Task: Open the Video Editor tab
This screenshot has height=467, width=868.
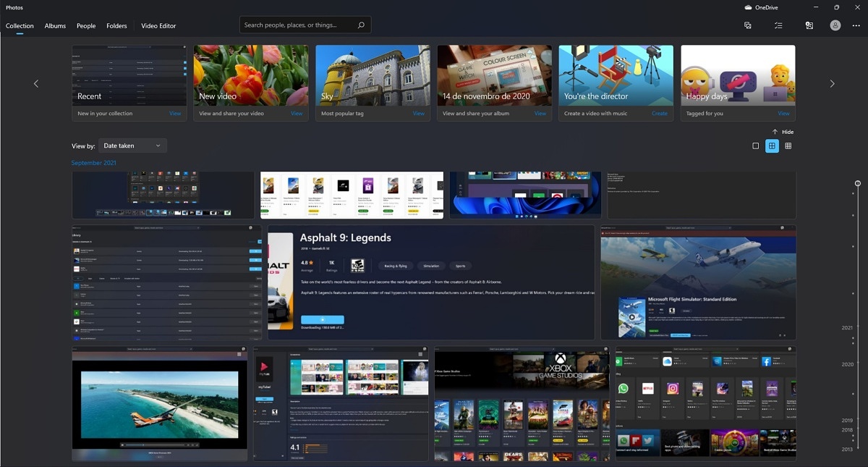Action: point(158,25)
